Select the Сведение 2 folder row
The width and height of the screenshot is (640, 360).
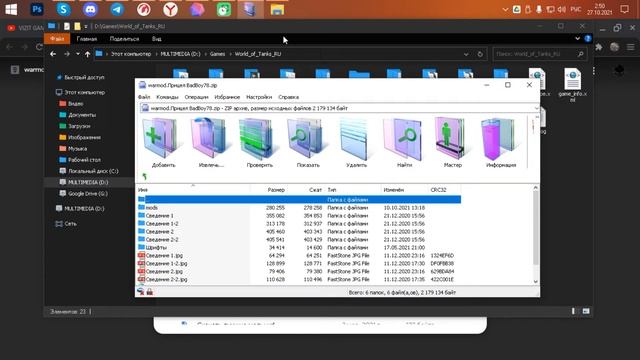299,231
